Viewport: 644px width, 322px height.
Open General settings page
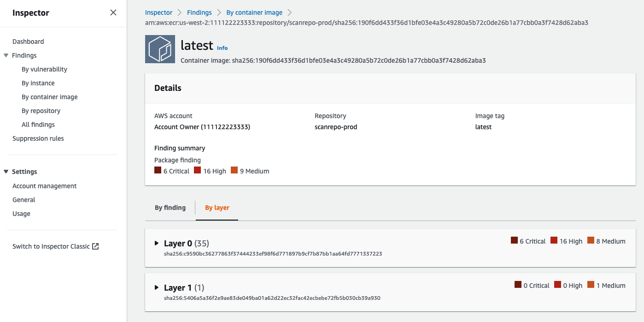click(24, 200)
